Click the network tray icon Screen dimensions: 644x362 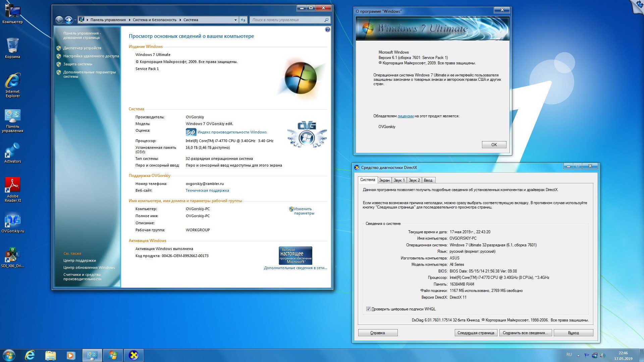[595, 355]
